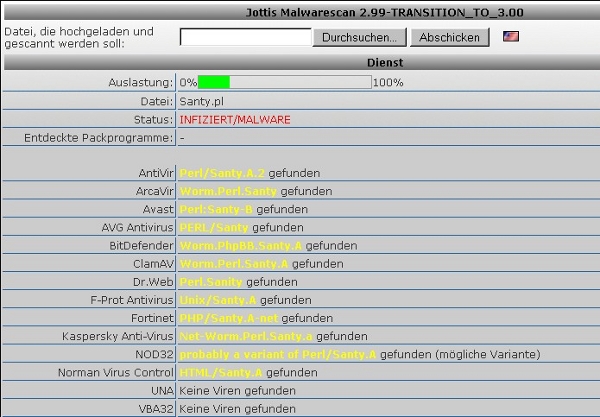Image resolution: width=600 pixels, height=417 pixels.
Task: Click the Perl.Sanity Dr.Web detection name
Action: [211, 282]
